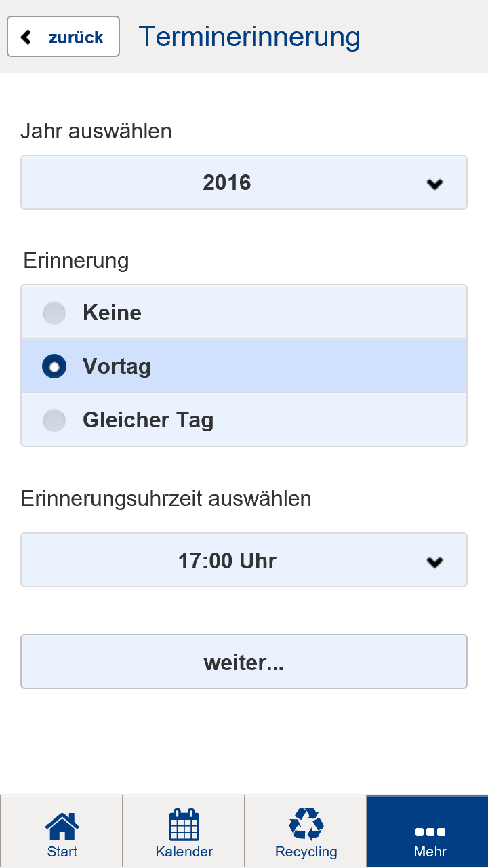Select the Keine reminder radio button

point(54,313)
